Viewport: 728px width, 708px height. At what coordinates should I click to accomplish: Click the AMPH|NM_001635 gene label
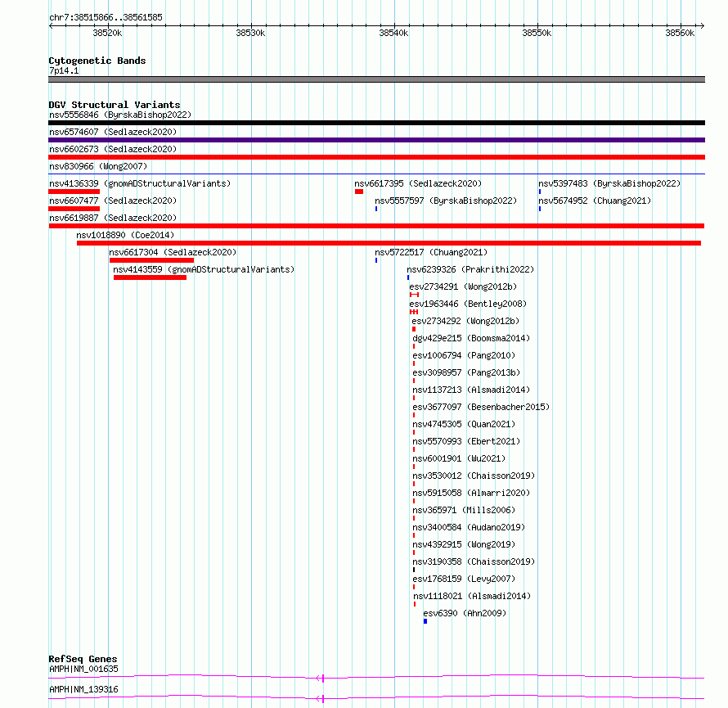(83, 669)
